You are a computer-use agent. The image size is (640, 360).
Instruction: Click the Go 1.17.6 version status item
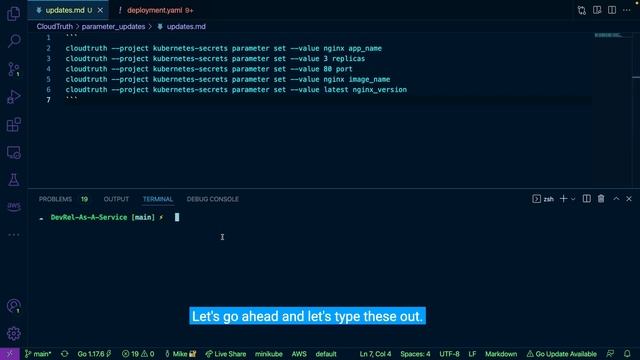94,354
